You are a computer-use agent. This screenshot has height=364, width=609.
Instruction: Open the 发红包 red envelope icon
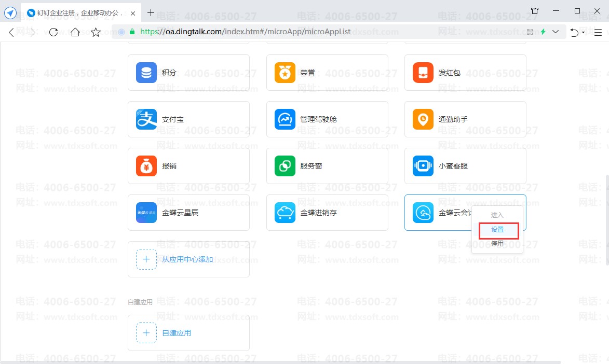point(423,73)
